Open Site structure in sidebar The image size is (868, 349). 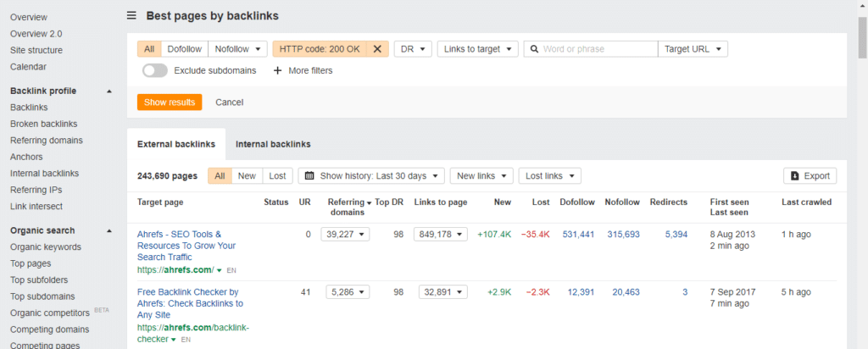[x=36, y=50]
